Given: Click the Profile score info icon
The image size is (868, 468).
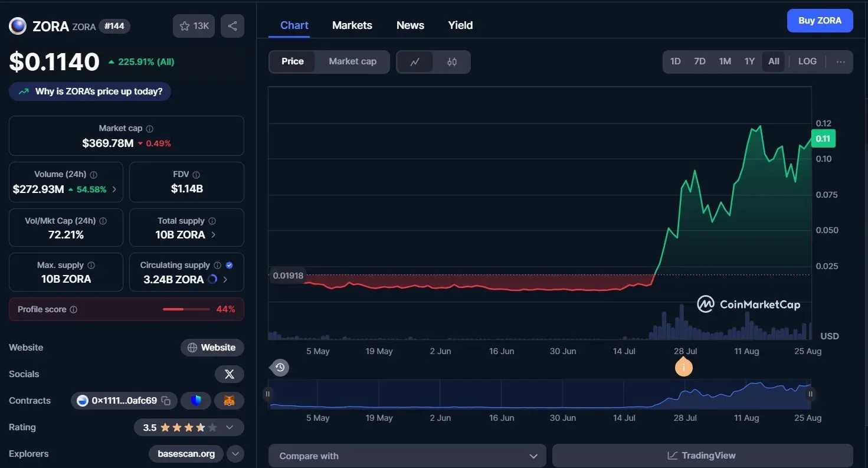Looking at the screenshot, I should (x=73, y=310).
